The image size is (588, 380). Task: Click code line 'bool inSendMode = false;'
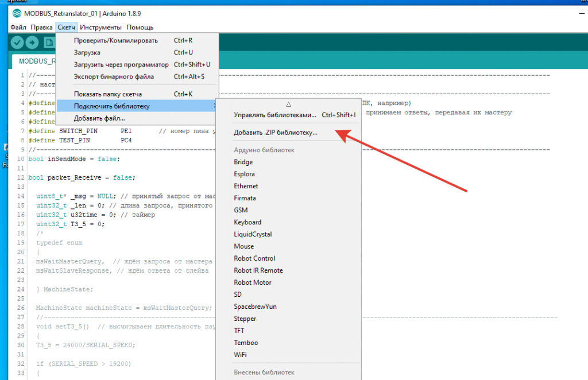74,159
